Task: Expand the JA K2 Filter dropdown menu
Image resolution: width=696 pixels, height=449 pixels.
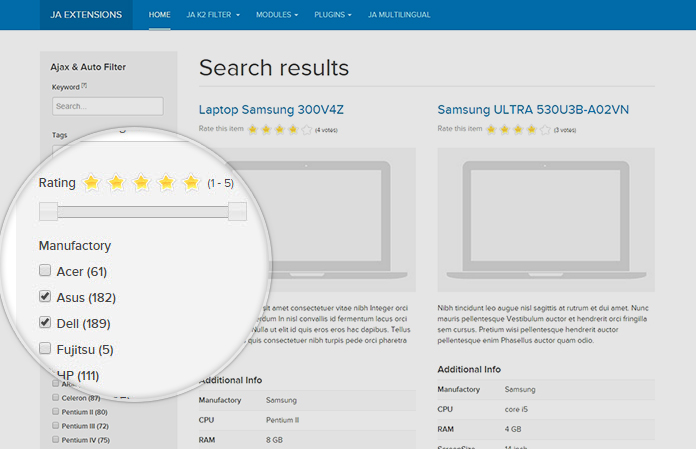Action: click(x=213, y=15)
